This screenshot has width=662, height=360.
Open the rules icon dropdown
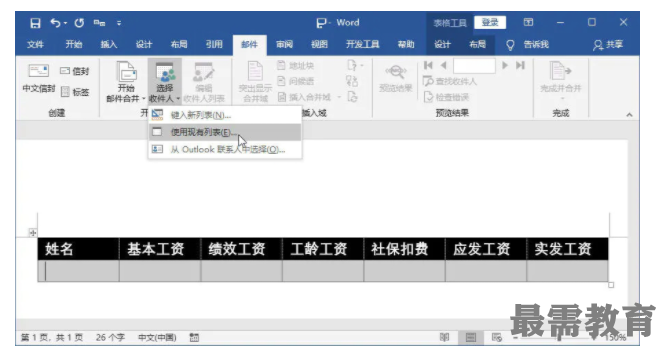pos(354,65)
